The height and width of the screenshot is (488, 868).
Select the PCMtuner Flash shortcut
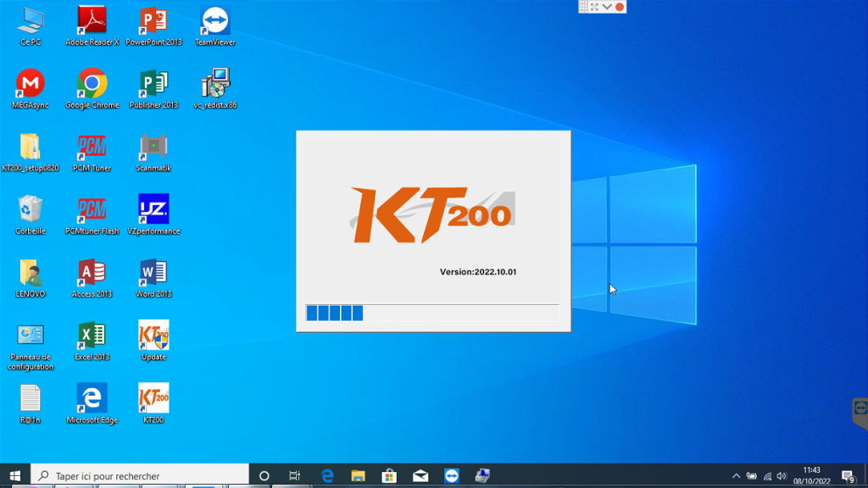pos(92,215)
